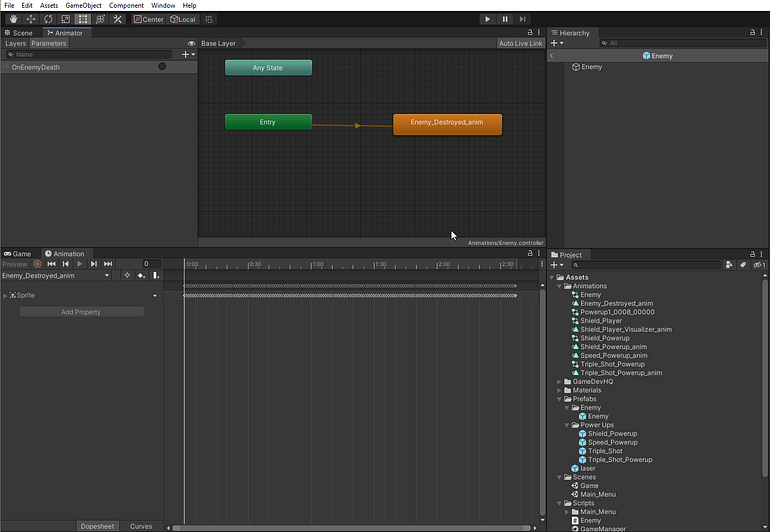Click the animation timeline horizontal scrollbar
770x532 pixels.
point(351,528)
